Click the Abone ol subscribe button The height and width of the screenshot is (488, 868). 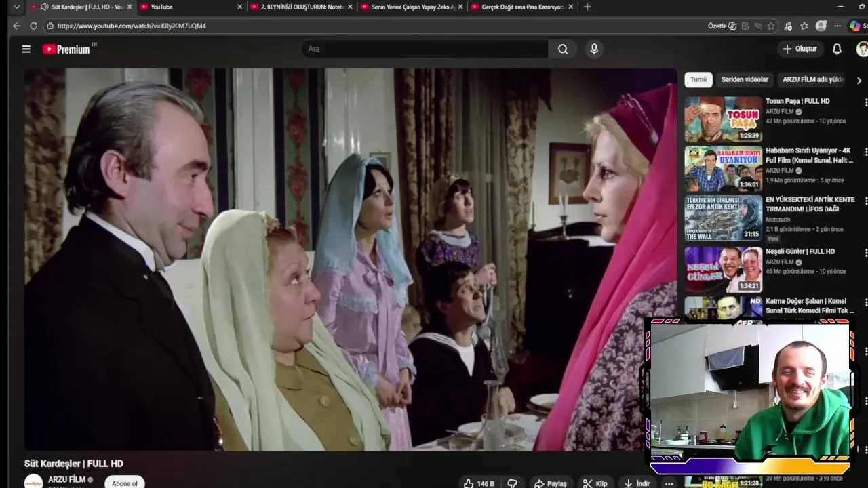(x=125, y=483)
